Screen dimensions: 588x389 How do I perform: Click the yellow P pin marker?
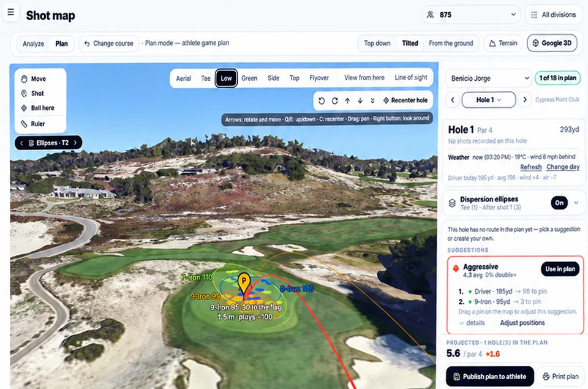pyautogui.click(x=244, y=282)
